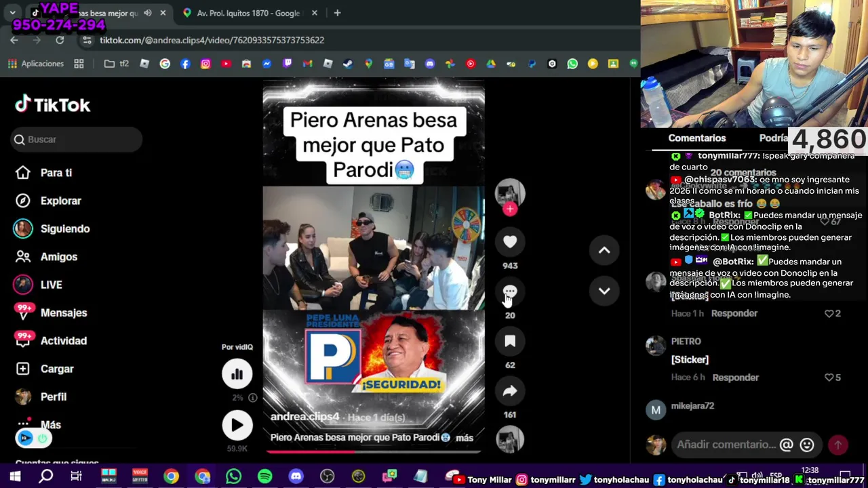Viewport: 868px width, 488px height.
Task: Open the Gmail bookmark icon
Action: (x=307, y=64)
